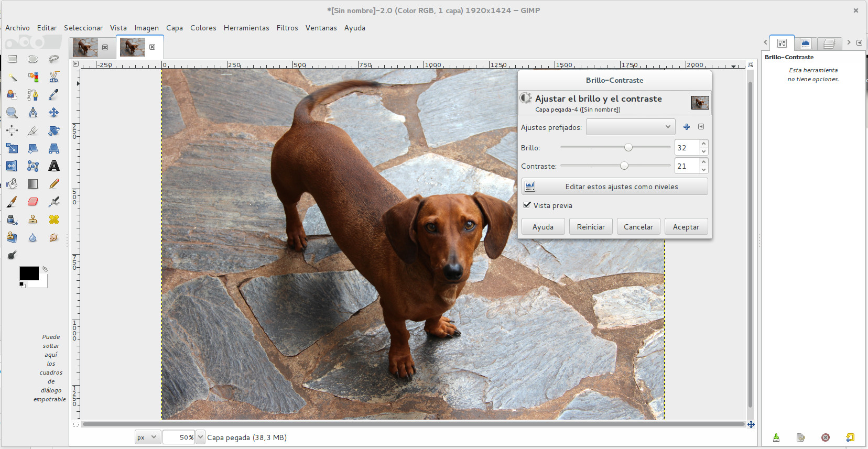Select the Dodge/Burn tool
The height and width of the screenshot is (449, 868).
point(12,255)
